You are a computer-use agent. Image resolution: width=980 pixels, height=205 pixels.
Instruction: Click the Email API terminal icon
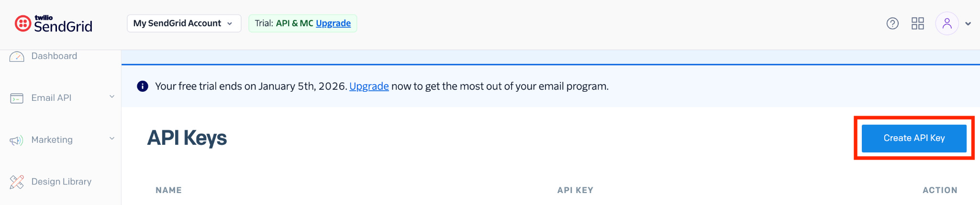click(17, 98)
